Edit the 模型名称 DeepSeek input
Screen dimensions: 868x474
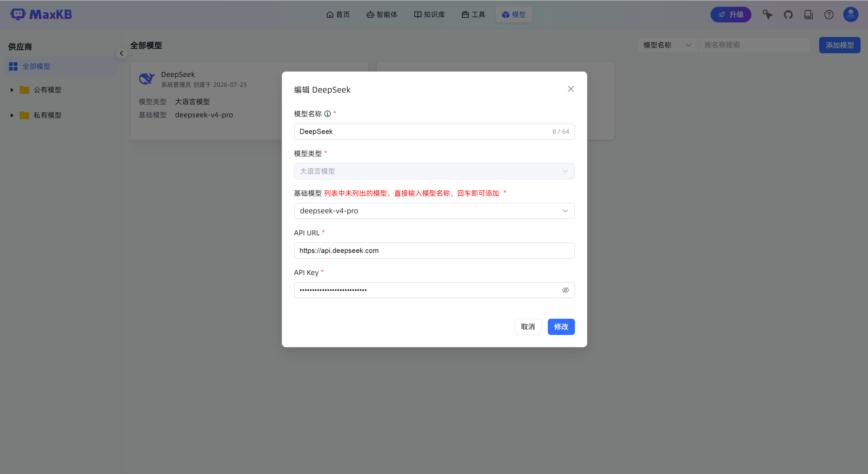coord(434,132)
